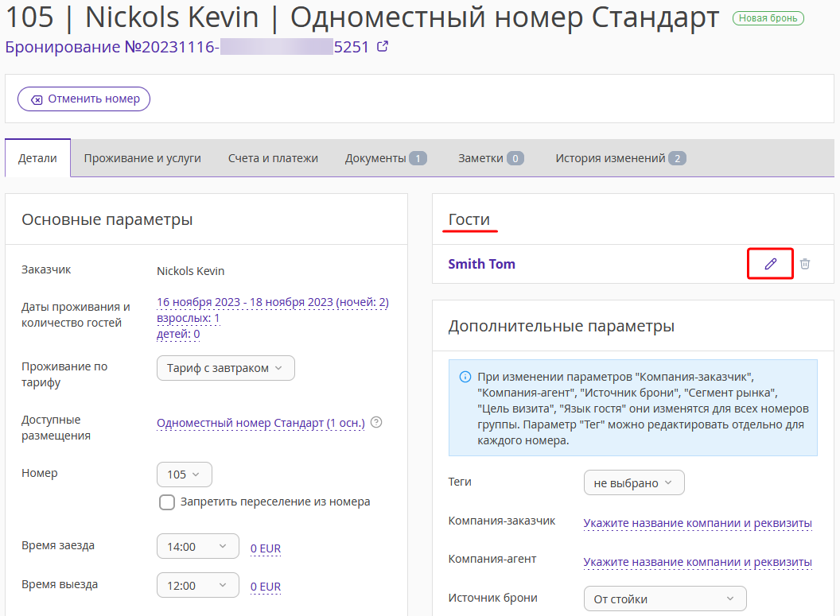Open room number 105 dropdown

click(185, 475)
